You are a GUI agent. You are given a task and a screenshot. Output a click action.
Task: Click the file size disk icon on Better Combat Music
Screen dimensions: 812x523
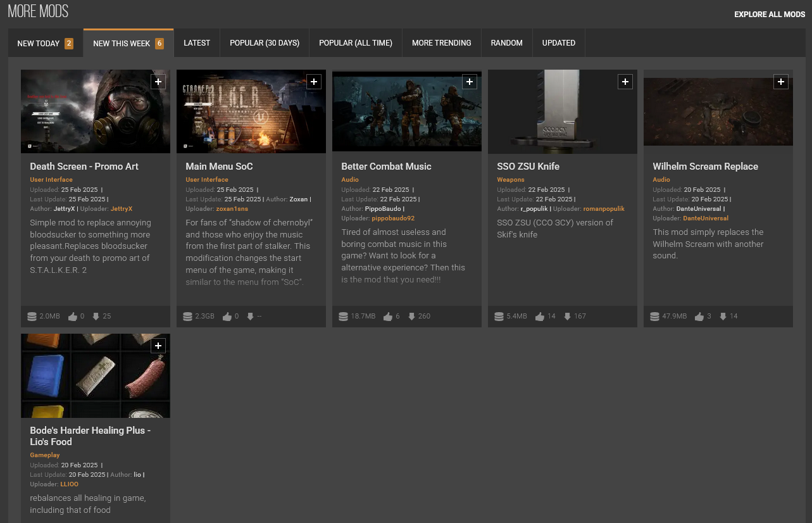343,316
